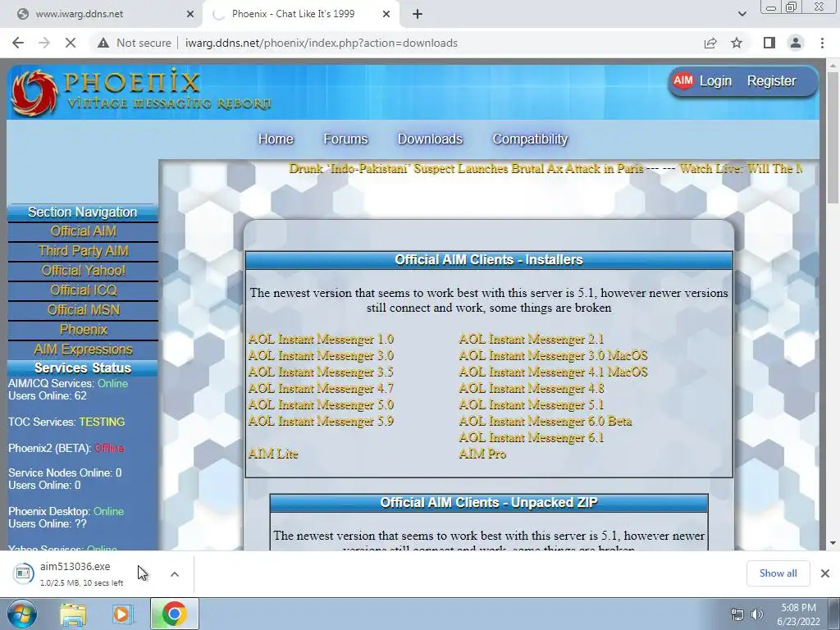Open Windows Explorer from taskbar

click(x=73, y=614)
